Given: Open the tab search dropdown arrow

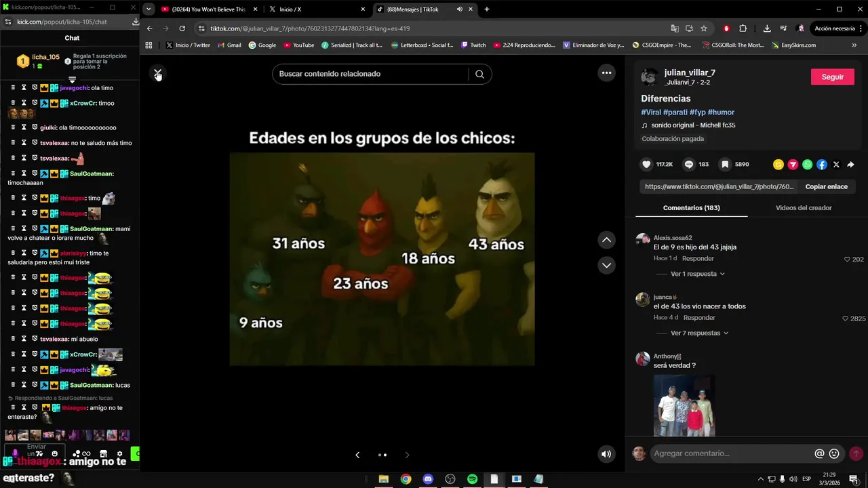Looking at the screenshot, I should click(x=148, y=9).
